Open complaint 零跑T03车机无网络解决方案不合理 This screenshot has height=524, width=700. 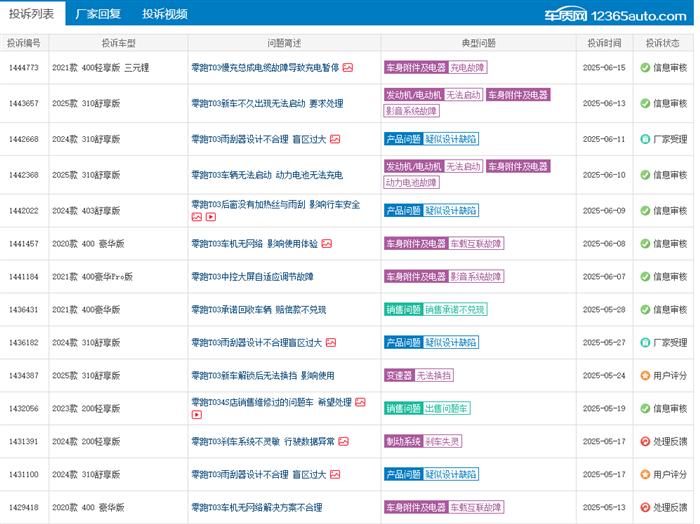tap(257, 507)
